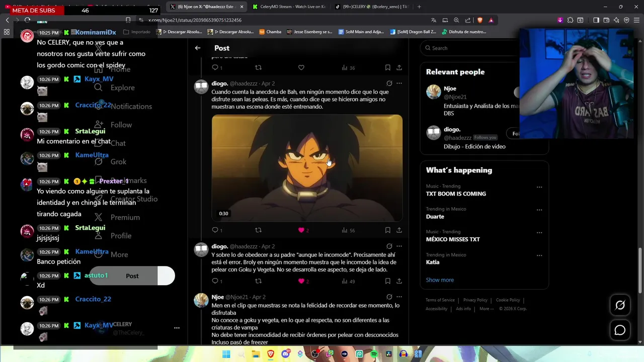
Task: Open 'SoM Main and Adja...' bookmark
Action: (x=361, y=32)
